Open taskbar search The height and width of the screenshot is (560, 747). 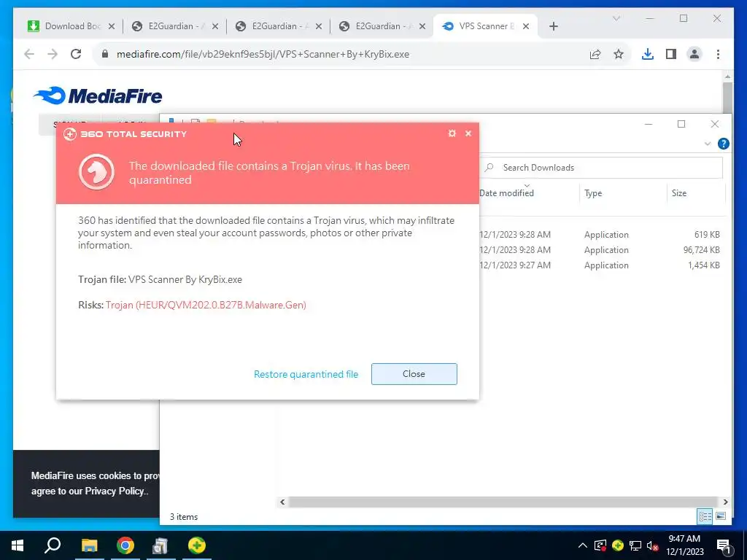click(x=53, y=545)
